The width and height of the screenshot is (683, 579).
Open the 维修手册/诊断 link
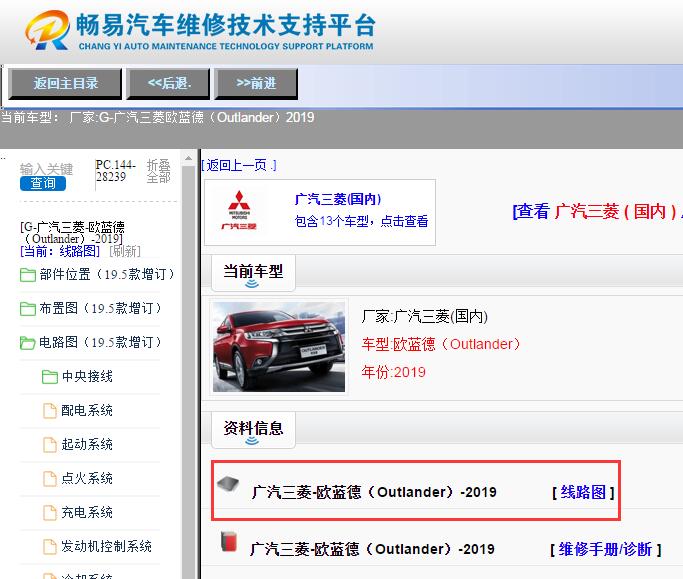(x=605, y=549)
